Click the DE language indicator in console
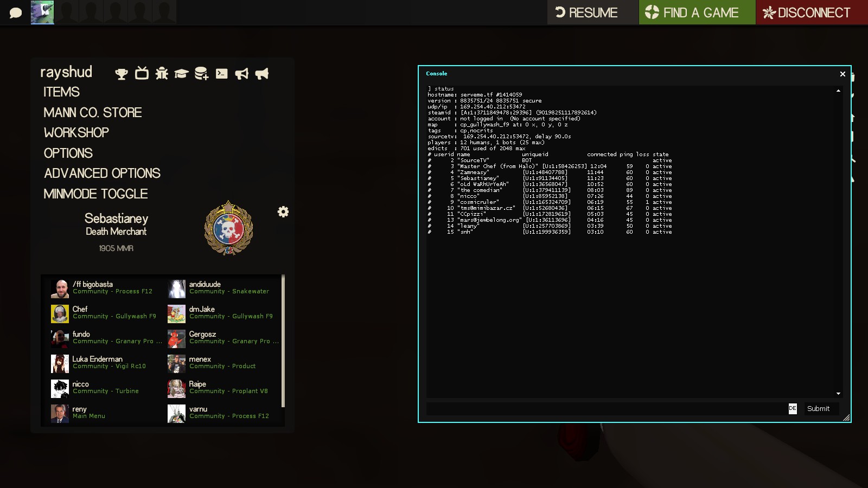Viewport: 868px width, 488px height. 793,408
